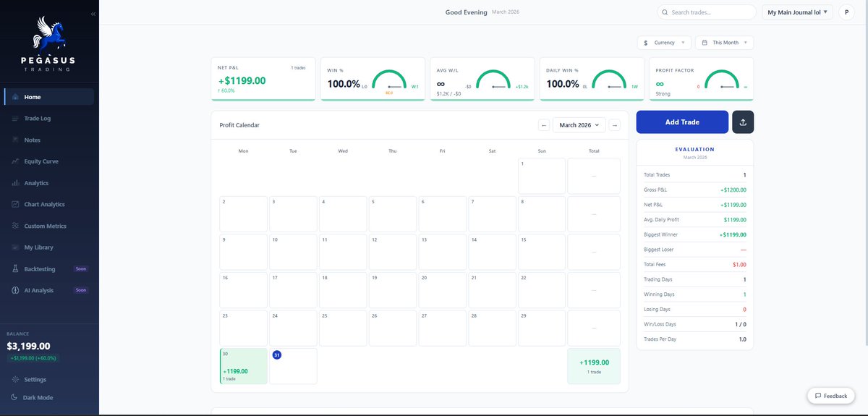Click the Avg. Daily Profit row
Viewport: 868px width, 416px height.
click(x=695, y=219)
